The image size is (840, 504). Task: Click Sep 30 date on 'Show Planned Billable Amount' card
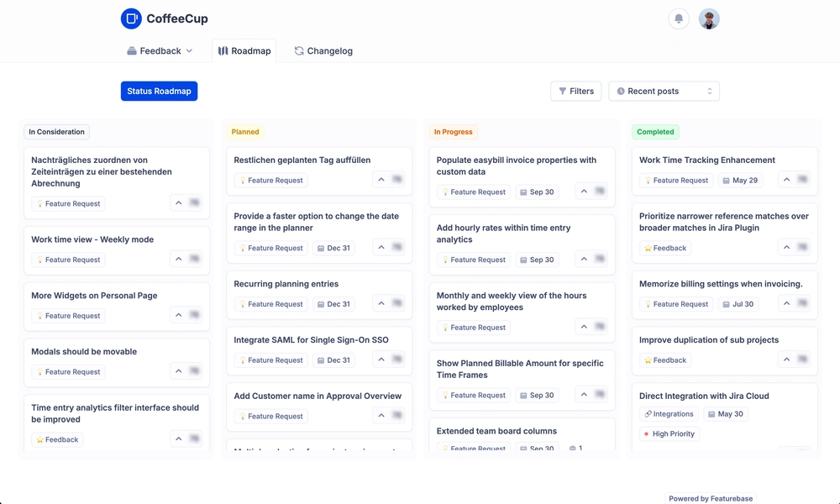tap(537, 396)
